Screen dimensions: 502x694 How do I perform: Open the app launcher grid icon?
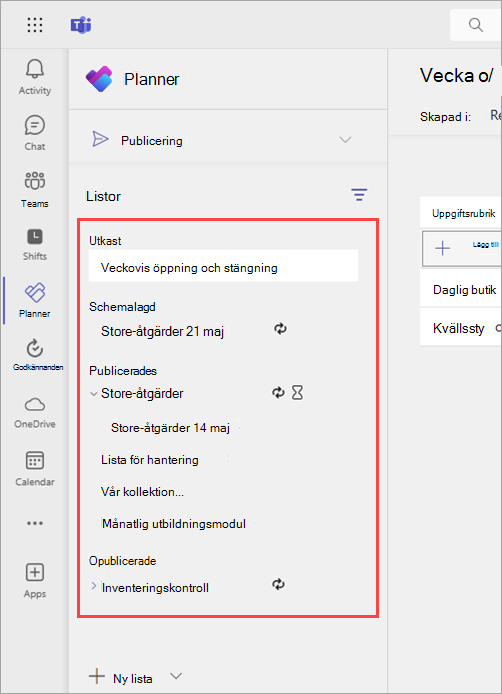tap(35, 25)
